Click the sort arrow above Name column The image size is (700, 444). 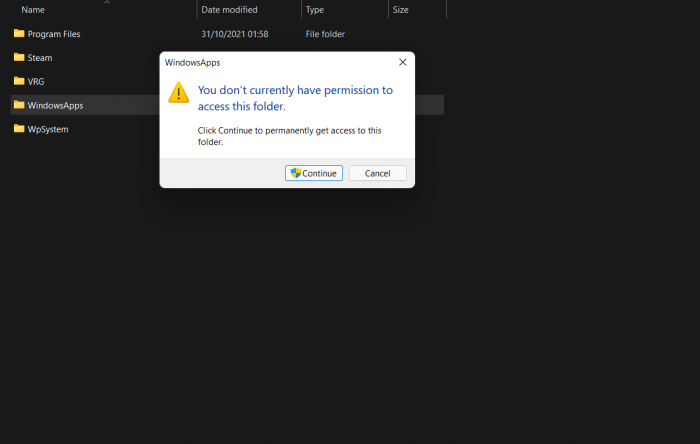tap(107, 2)
